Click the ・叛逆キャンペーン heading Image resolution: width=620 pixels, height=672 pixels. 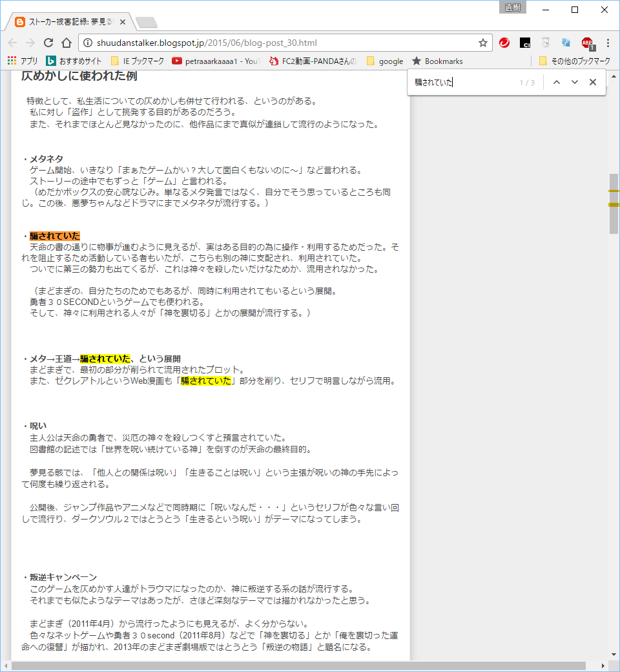(59, 577)
